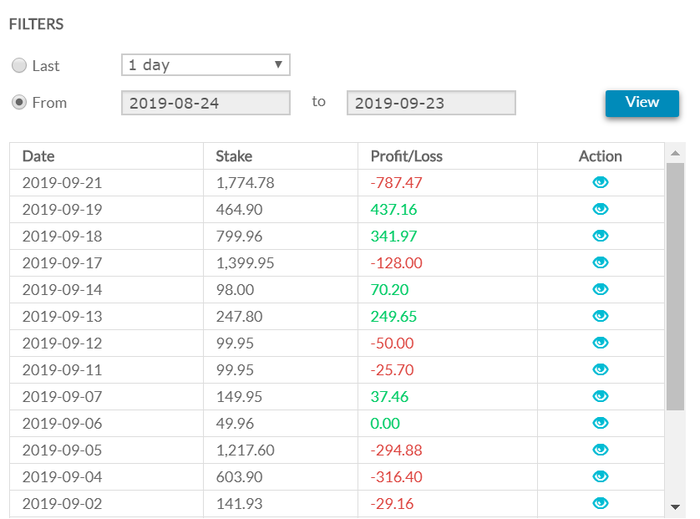Open eye icon for 2019-09-19 entry
Viewport: 700px width, 519px height.
tap(600, 209)
